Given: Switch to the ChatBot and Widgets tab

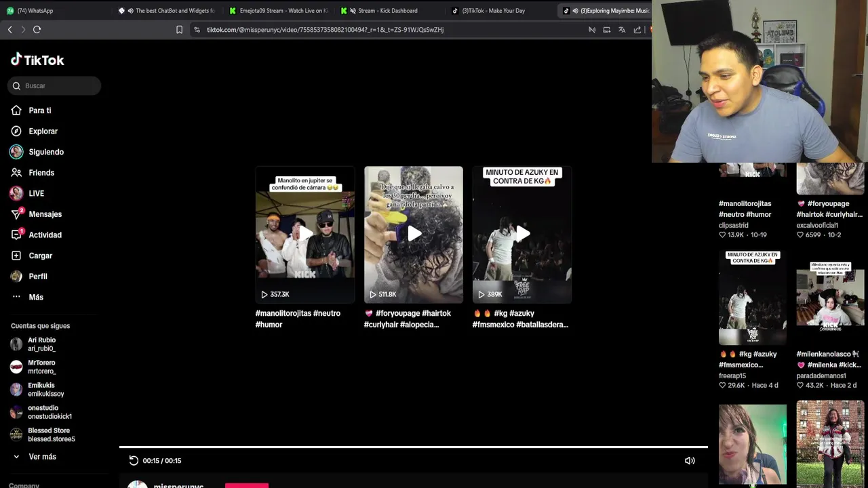Looking at the screenshot, I should click(167, 10).
